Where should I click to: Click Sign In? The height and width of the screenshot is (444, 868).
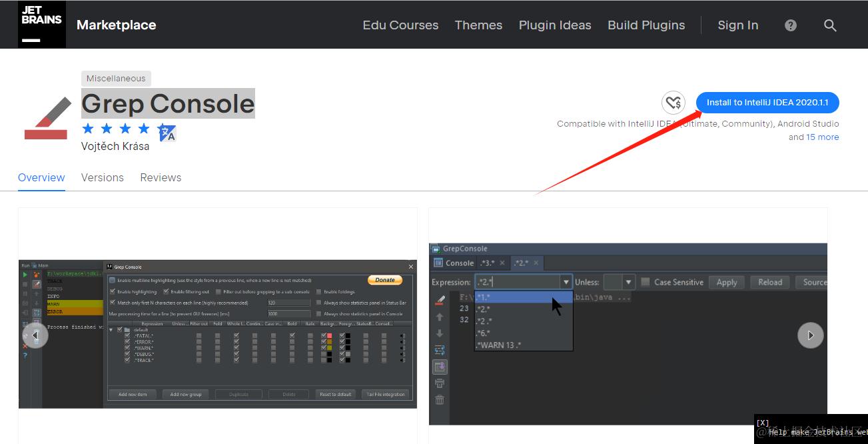click(737, 25)
